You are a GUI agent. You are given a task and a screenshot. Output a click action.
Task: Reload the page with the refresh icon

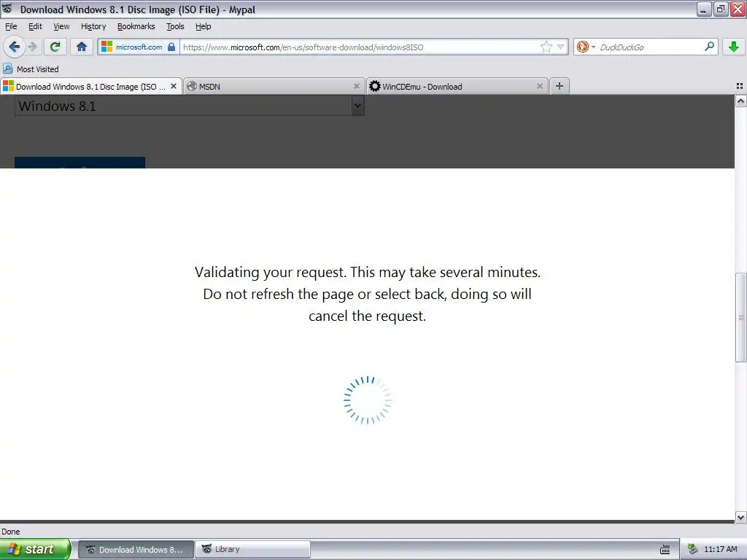pos(55,47)
